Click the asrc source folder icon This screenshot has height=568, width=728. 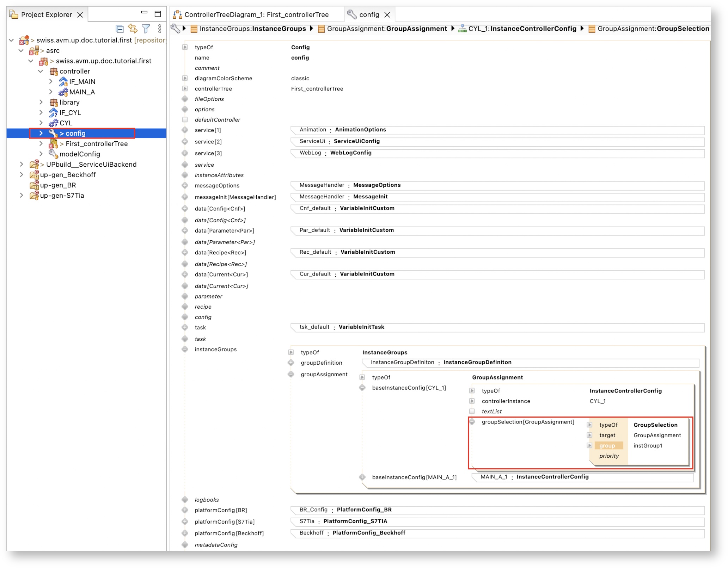coord(34,51)
